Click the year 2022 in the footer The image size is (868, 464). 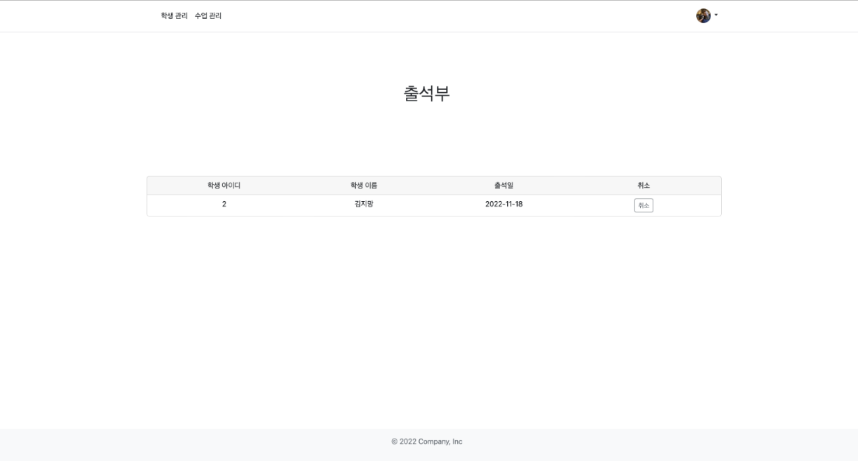click(409, 442)
